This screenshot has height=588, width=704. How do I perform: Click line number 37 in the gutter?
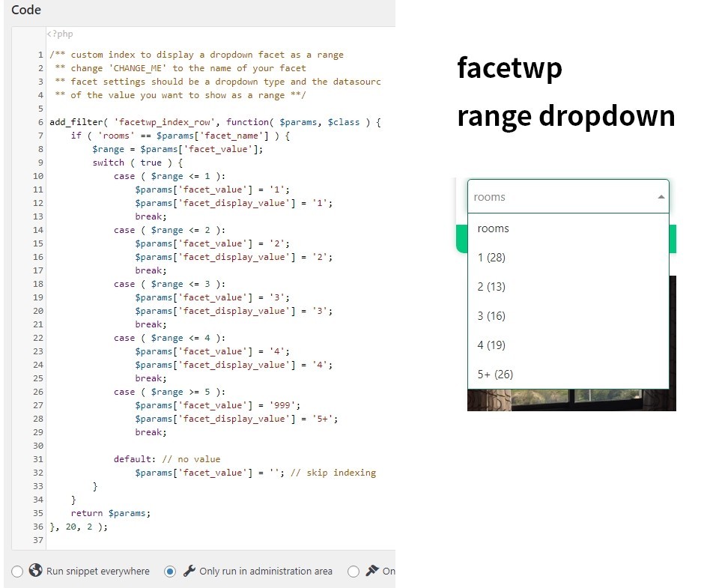pos(38,540)
